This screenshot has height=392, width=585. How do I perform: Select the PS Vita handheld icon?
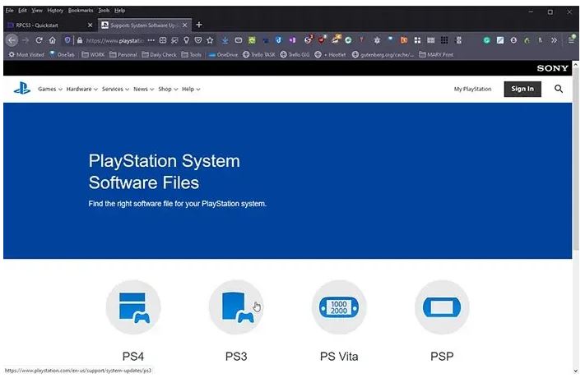coord(339,307)
